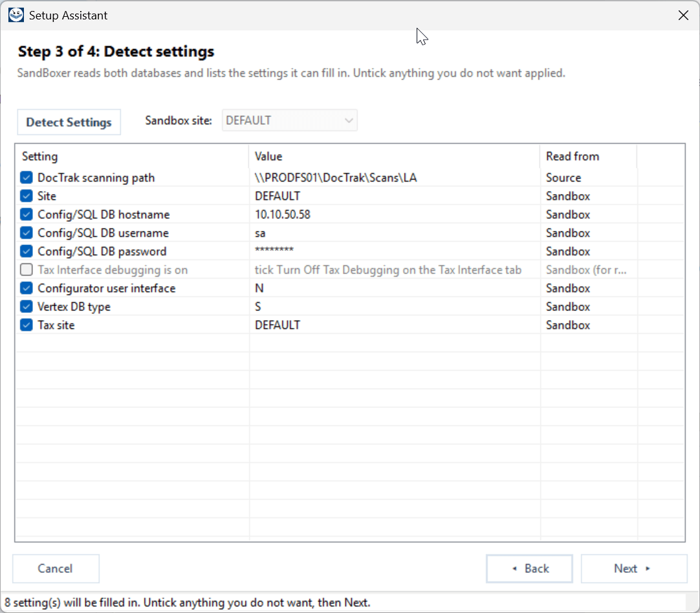Untick Config/SQL DB username checkbox

(x=27, y=233)
